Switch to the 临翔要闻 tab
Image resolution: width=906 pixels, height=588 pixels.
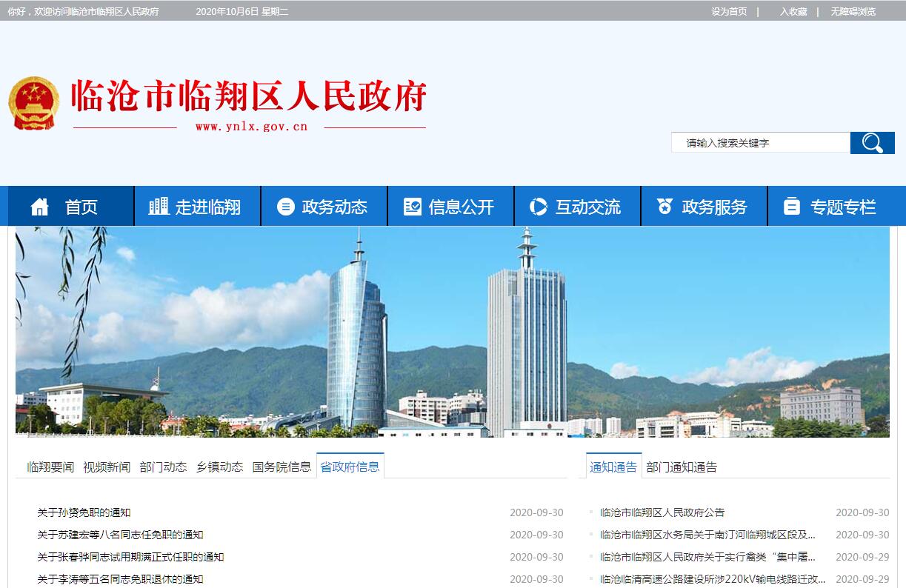(x=50, y=467)
